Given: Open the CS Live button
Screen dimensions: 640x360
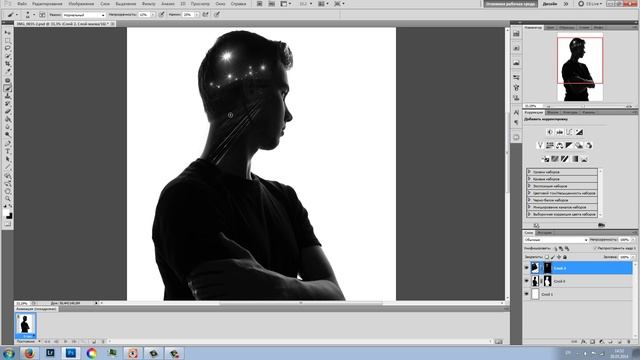Looking at the screenshot, I should 590,4.
